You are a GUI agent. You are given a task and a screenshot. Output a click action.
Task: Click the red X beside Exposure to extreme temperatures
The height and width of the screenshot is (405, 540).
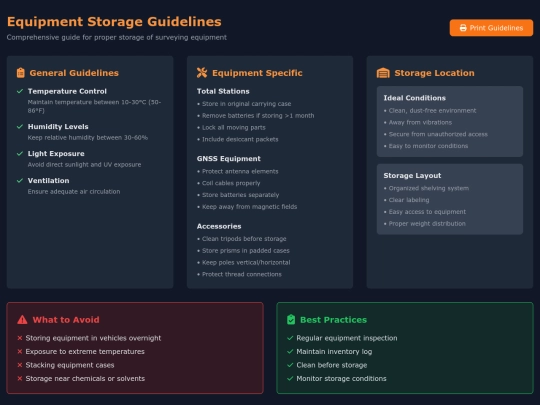(x=20, y=352)
